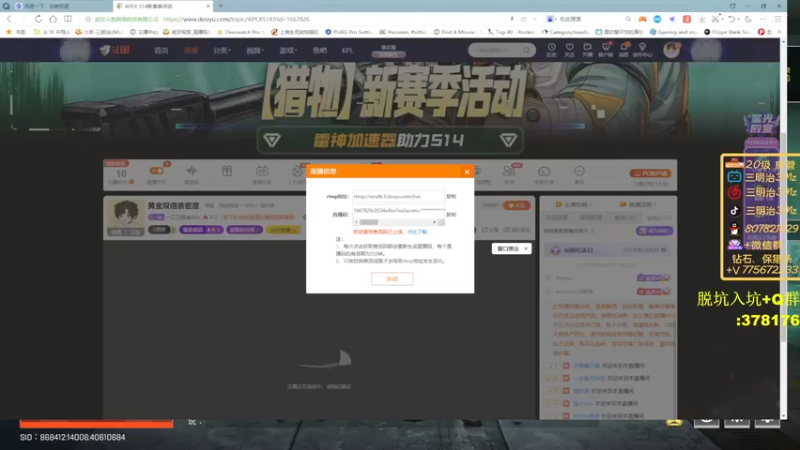Click the rtmp address field in dialog
Screen dimensions: 800x450
click(x=398, y=196)
